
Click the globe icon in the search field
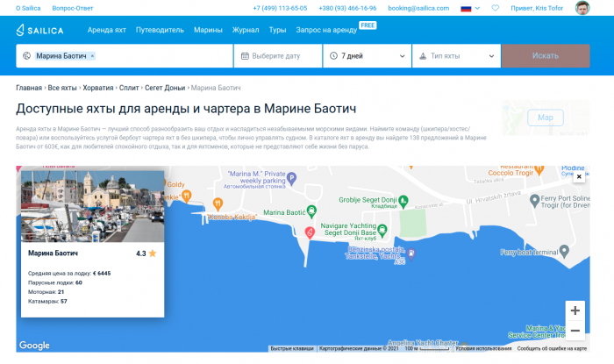(x=26, y=56)
